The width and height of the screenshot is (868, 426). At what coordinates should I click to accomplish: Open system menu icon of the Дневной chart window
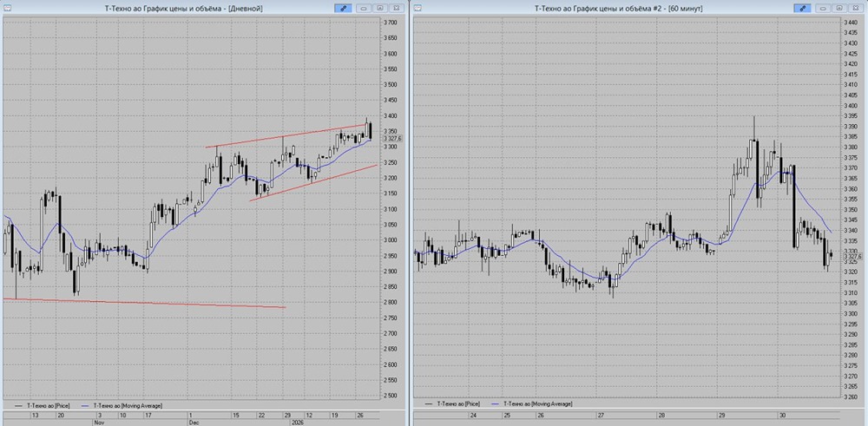pos(7,8)
